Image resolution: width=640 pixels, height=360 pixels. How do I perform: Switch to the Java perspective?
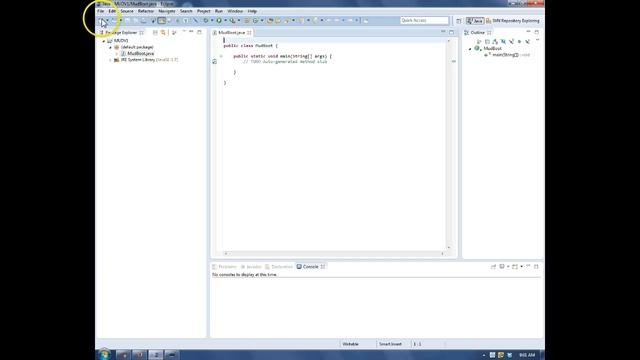click(x=475, y=20)
